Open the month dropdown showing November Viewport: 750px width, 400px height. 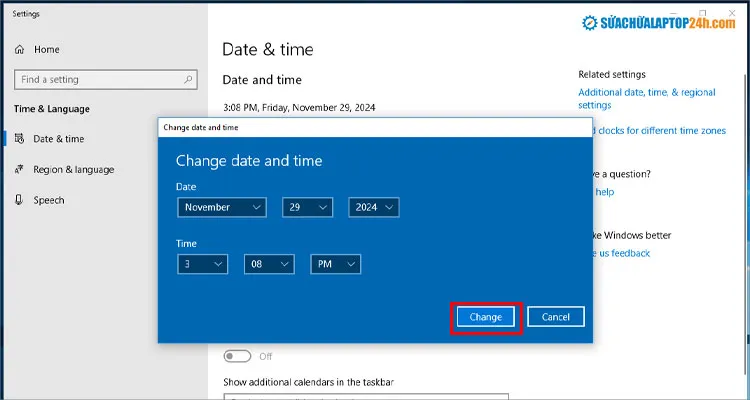222,207
